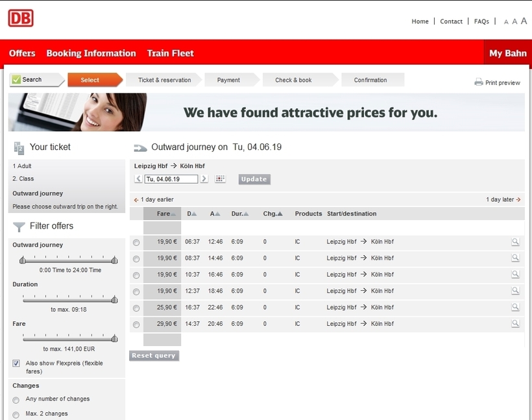
Task: Click the Filter offers funnel icon
Action: 19,227
